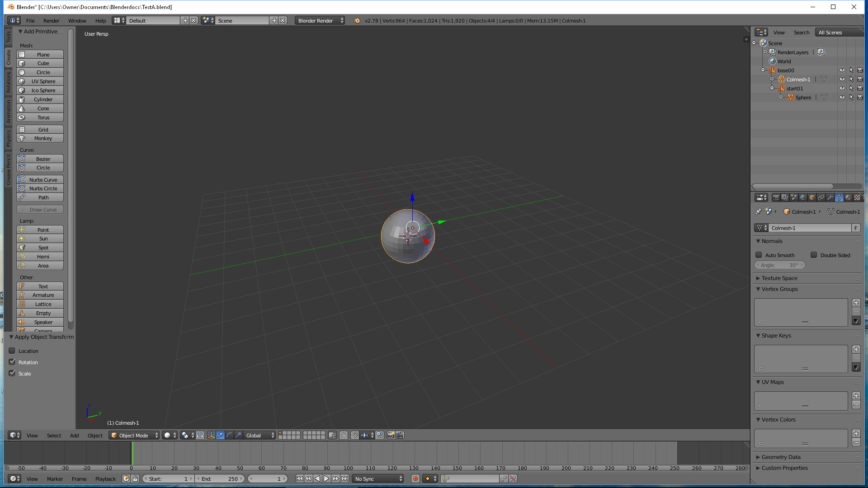This screenshot has height=488, width=868.
Task: Open the Constraints chain-link properties tab
Action: 821,197
